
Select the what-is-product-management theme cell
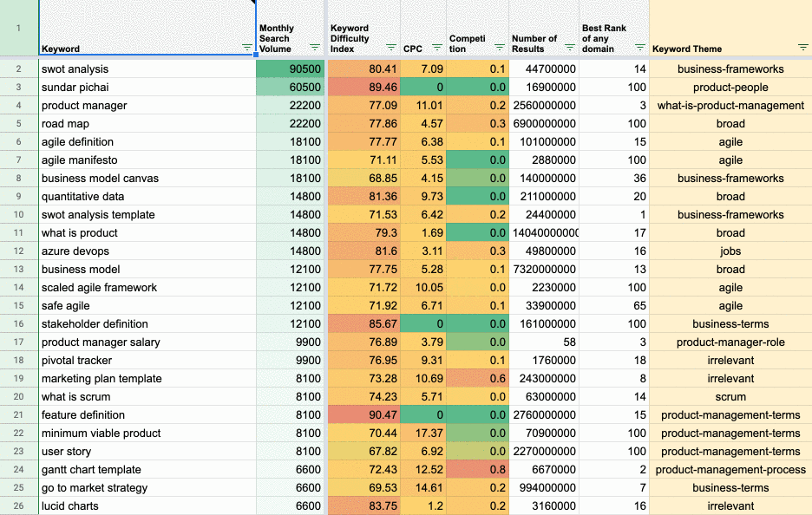pos(730,105)
